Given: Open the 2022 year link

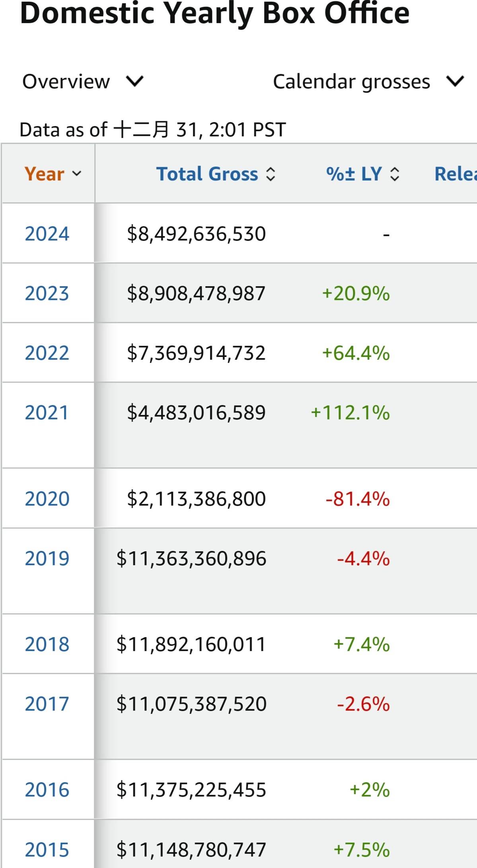Looking at the screenshot, I should click(47, 353).
